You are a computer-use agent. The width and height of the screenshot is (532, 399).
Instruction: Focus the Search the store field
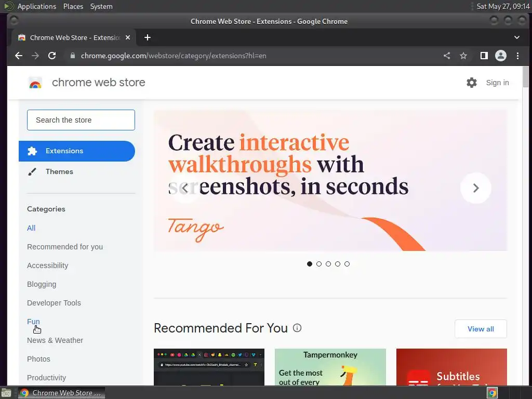81,120
